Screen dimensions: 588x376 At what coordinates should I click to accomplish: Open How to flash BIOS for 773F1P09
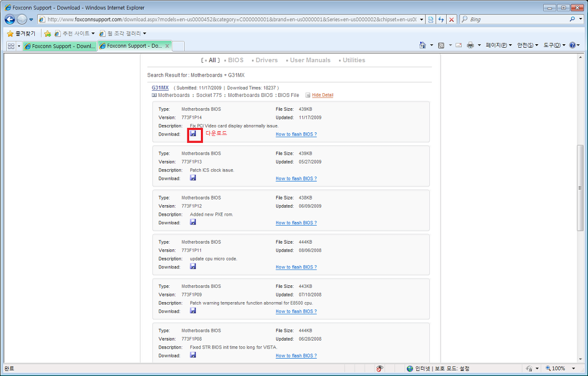296,311
